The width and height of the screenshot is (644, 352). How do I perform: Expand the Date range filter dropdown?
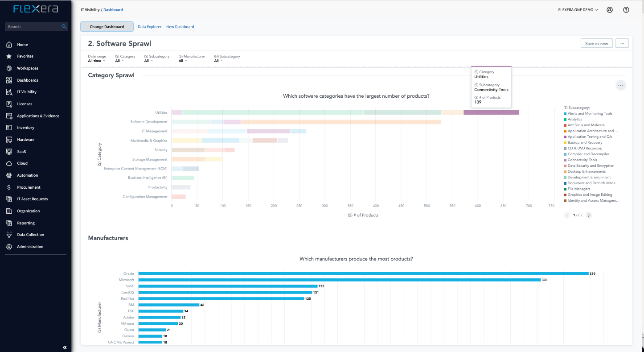click(x=97, y=61)
